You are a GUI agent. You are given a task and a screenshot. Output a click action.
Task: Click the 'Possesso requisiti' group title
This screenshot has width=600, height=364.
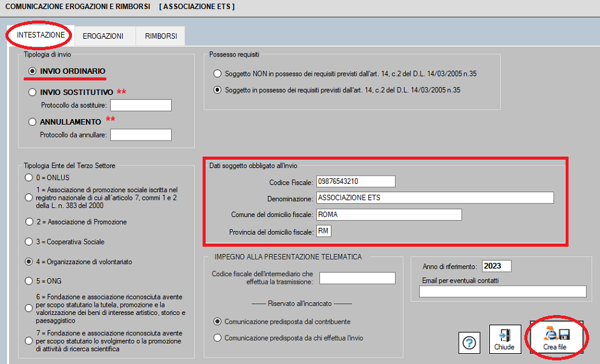[x=234, y=54]
